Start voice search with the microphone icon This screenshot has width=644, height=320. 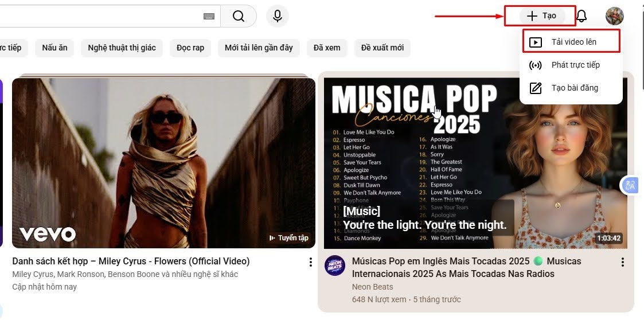pyautogui.click(x=278, y=16)
